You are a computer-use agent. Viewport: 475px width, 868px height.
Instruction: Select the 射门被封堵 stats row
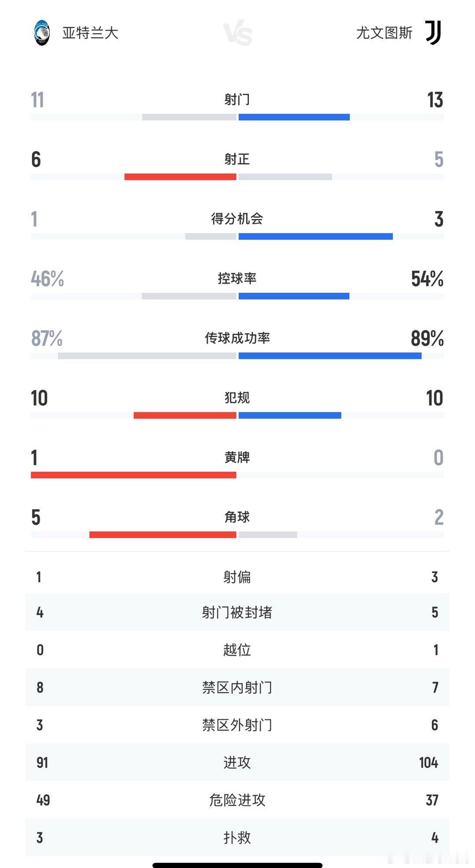[237, 613]
